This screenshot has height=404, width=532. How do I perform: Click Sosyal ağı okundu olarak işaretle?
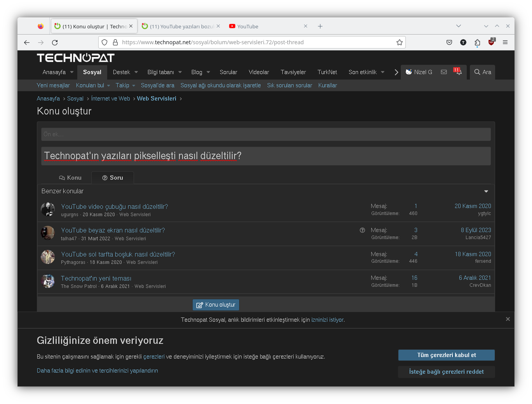click(221, 85)
